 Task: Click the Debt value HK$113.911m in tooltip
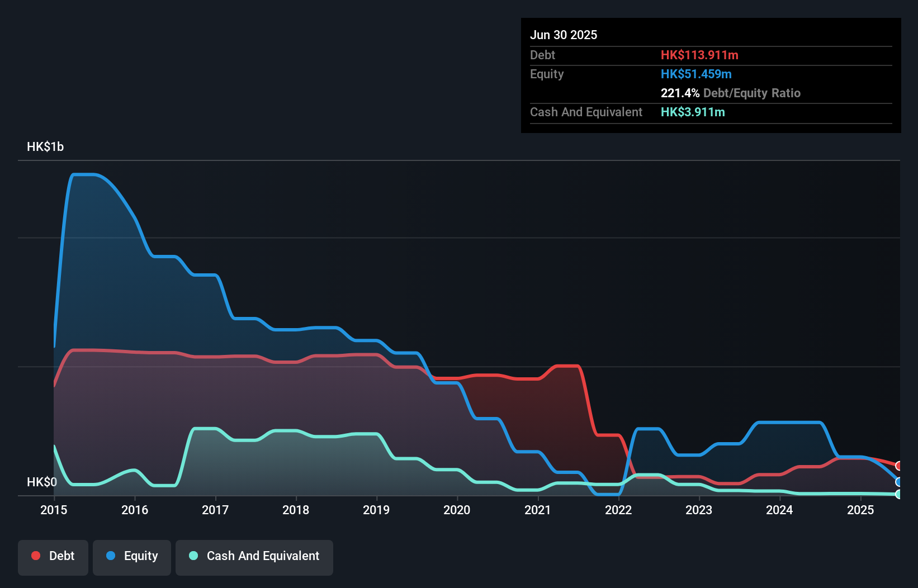(699, 55)
